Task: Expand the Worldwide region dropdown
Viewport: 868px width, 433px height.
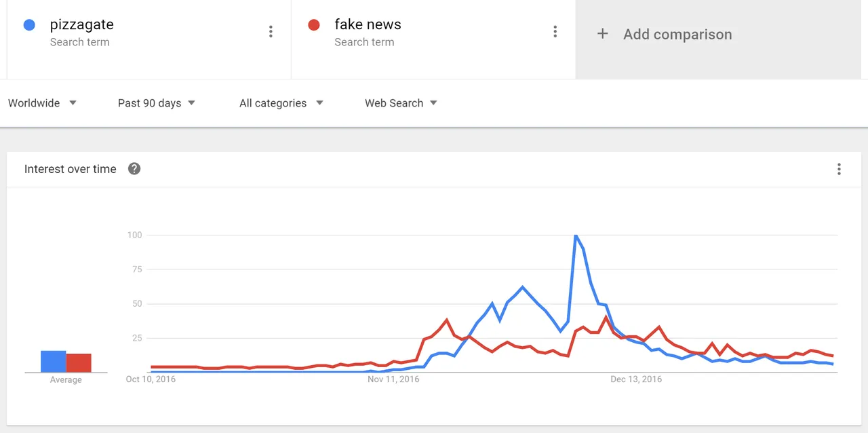Action: tap(42, 103)
